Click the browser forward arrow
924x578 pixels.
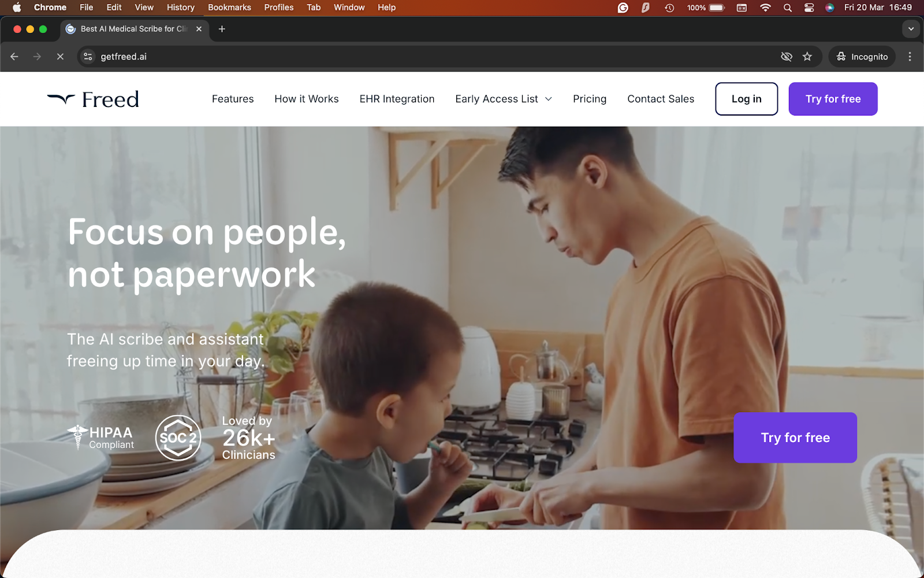(x=37, y=57)
